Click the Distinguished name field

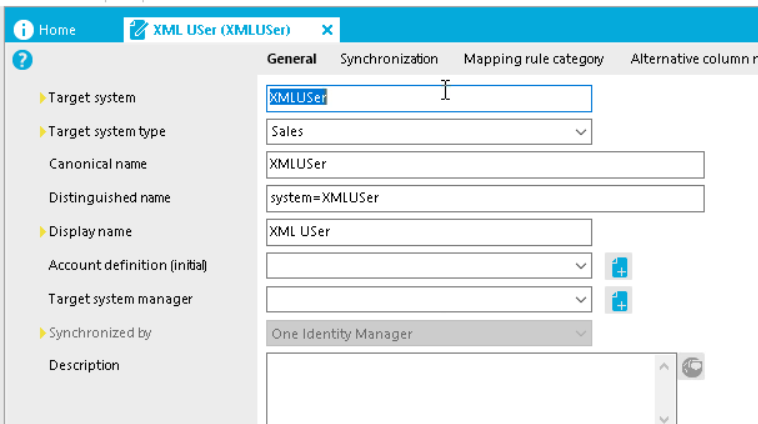click(x=485, y=198)
